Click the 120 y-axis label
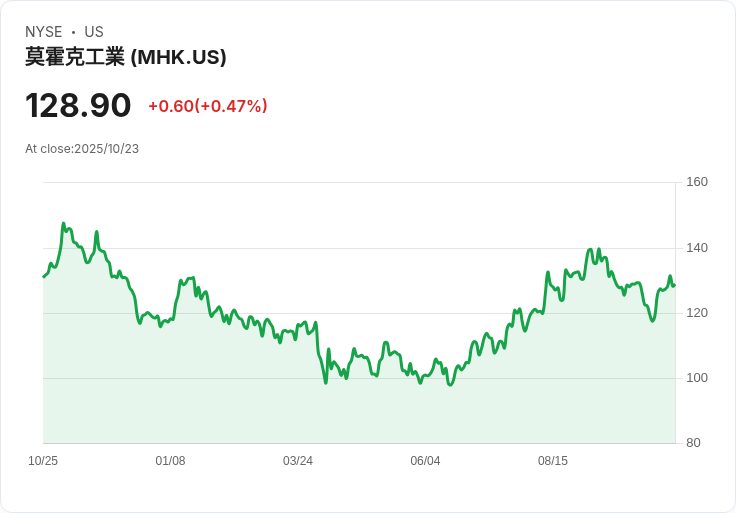This screenshot has height=513, width=736. point(697,313)
